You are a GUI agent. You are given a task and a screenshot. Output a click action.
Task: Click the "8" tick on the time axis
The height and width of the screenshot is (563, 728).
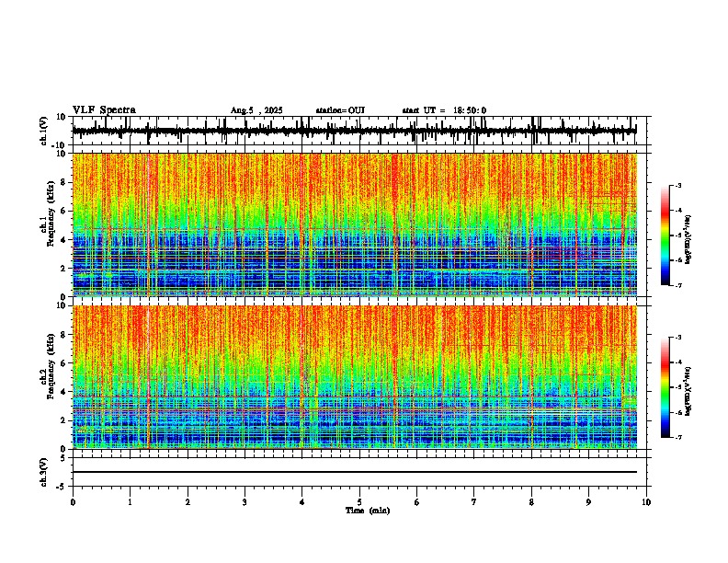tap(531, 502)
